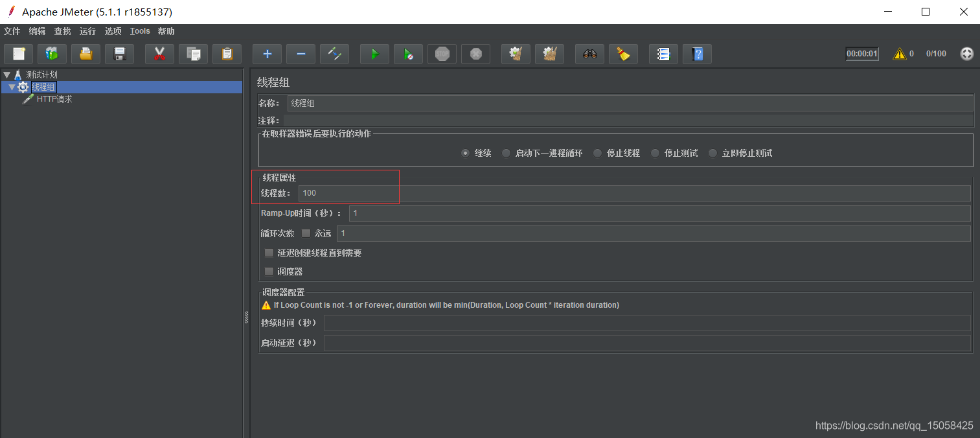Click the Stop test icon
Viewport: 980px width, 438px height.
(x=442, y=54)
